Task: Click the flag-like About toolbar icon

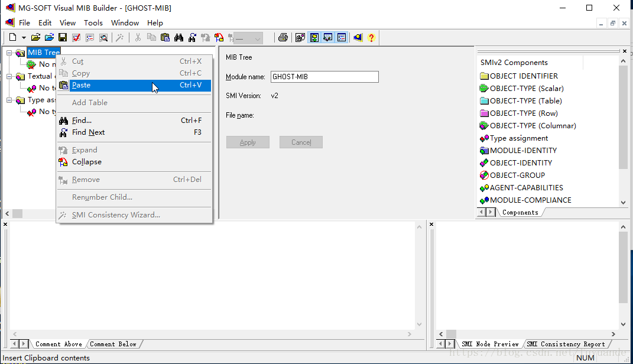Action: tap(358, 38)
